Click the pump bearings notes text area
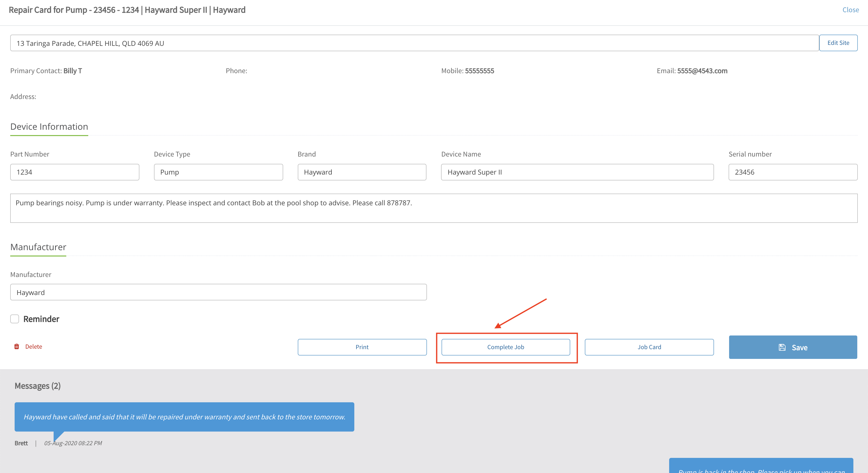The image size is (868, 473). coord(434,208)
